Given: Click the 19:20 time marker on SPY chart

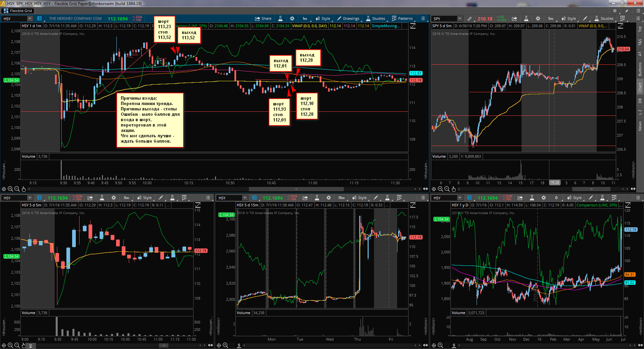Looking at the screenshot, I should 554,183.
